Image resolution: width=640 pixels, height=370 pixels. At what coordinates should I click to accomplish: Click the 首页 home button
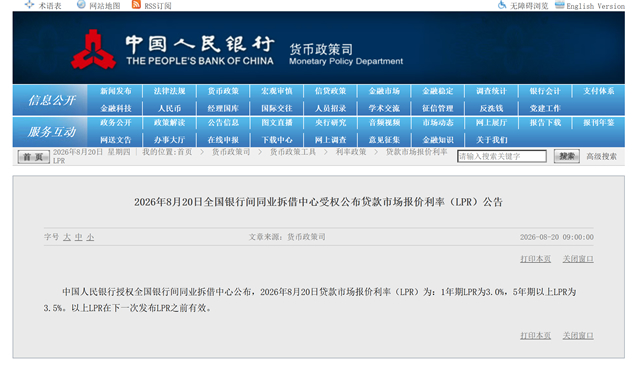coord(33,157)
